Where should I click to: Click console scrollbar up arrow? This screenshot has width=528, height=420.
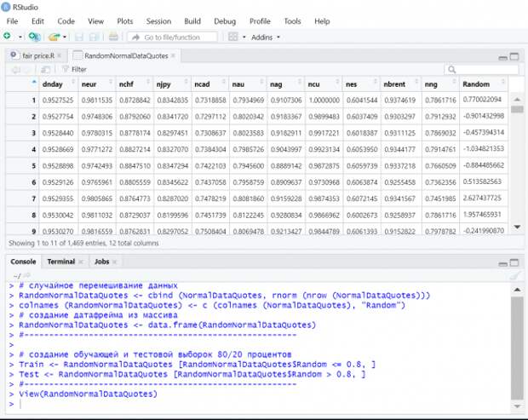click(x=517, y=290)
